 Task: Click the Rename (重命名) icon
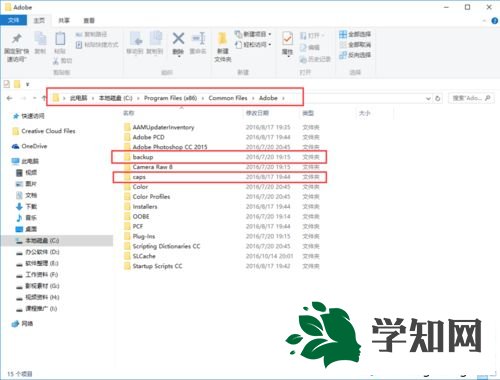[x=199, y=39]
